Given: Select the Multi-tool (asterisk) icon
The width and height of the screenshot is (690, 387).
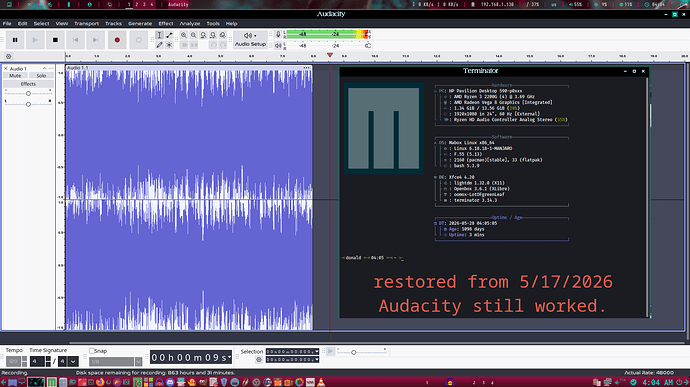Looking at the screenshot, I should [169, 45].
